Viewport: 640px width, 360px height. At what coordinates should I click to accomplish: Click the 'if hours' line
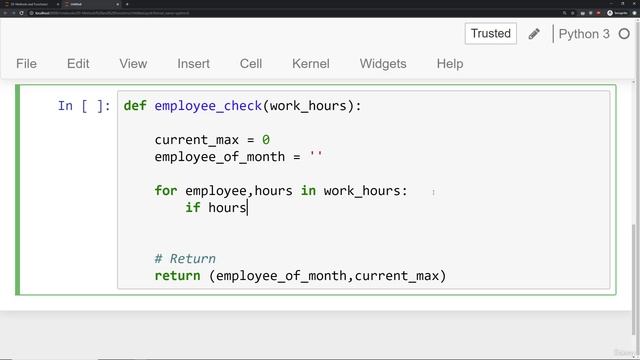[216, 208]
